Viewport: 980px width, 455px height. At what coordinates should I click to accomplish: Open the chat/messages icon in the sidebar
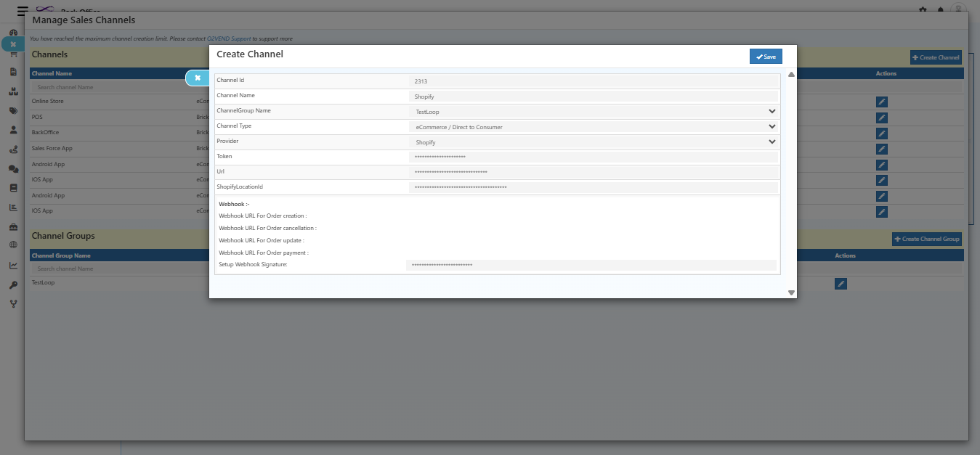pyautogui.click(x=12, y=169)
